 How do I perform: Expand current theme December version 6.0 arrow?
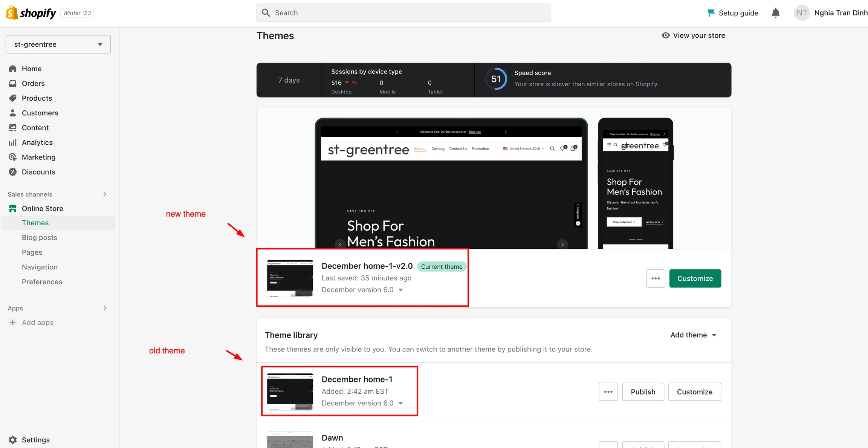(401, 290)
